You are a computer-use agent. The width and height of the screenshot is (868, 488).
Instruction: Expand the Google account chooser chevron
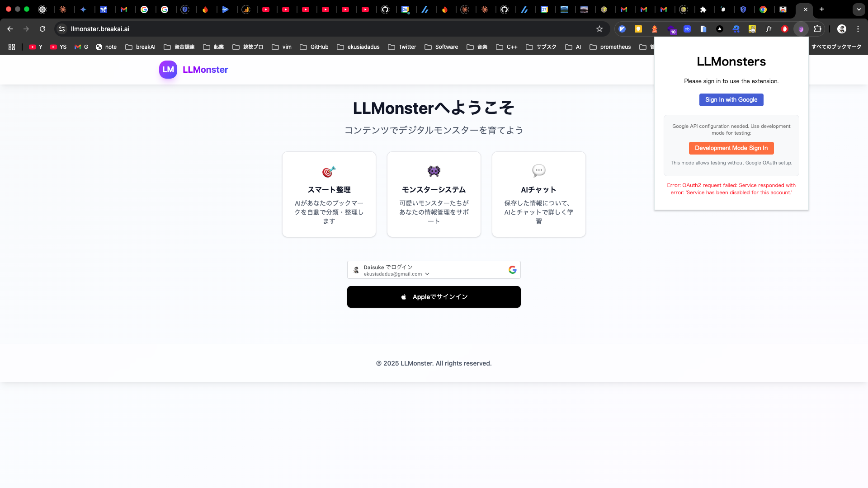click(427, 274)
